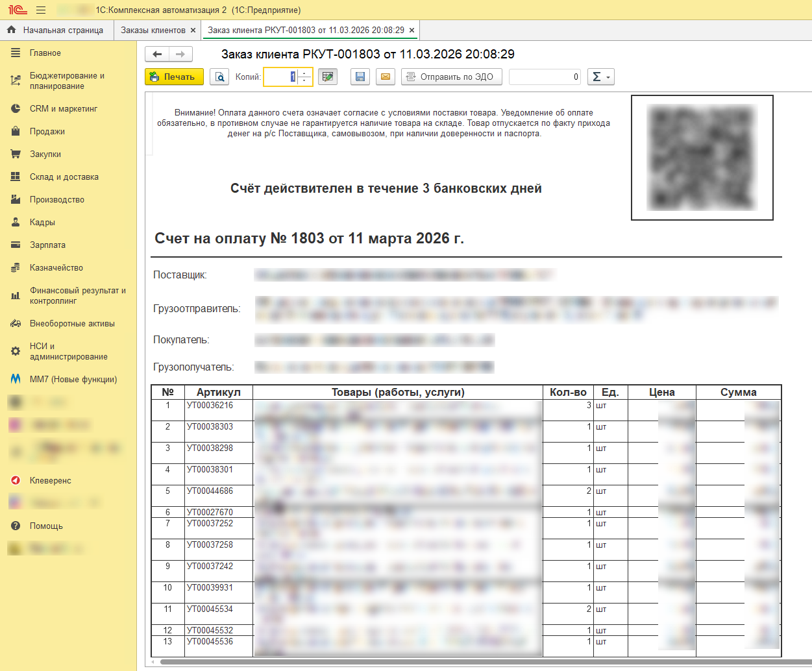
Task: Save the document with the diskette icon
Action: (360, 77)
